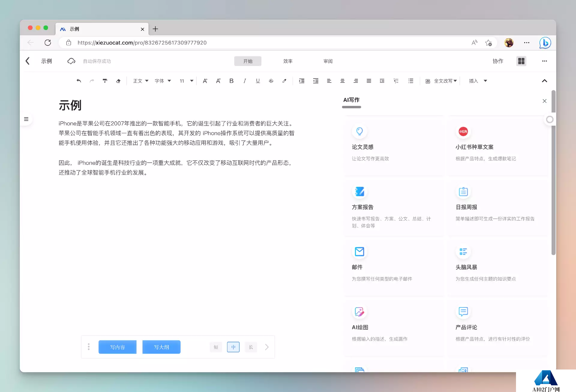This screenshot has width=576, height=392.
Task: Open the 正文 paragraph style dropdown
Action: pyautogui.click(x=141, y=81)
